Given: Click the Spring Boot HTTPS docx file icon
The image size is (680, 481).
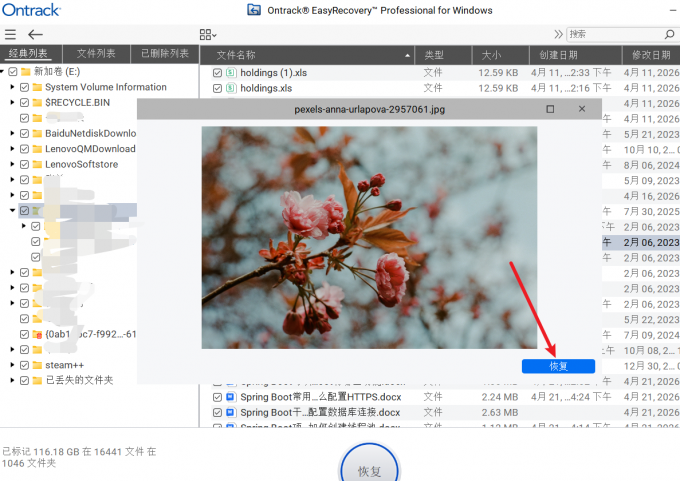Looking at the screenshot, I should 231,397.
